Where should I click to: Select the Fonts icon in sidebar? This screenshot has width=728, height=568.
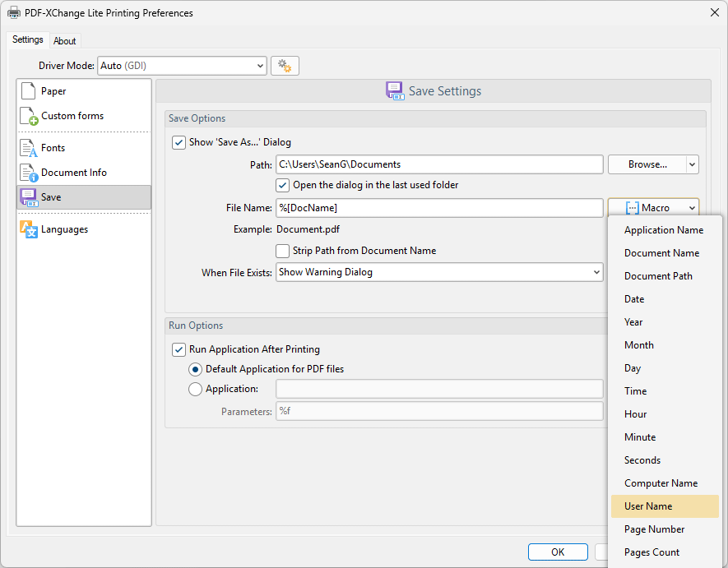click(28, 148)
